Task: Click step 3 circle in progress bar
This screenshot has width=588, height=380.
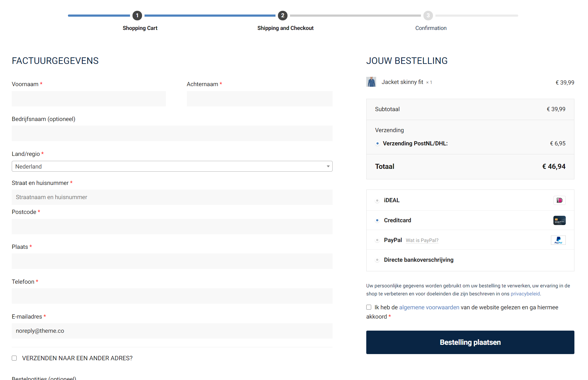Action: pyautogui.click(x=428, y=15)
